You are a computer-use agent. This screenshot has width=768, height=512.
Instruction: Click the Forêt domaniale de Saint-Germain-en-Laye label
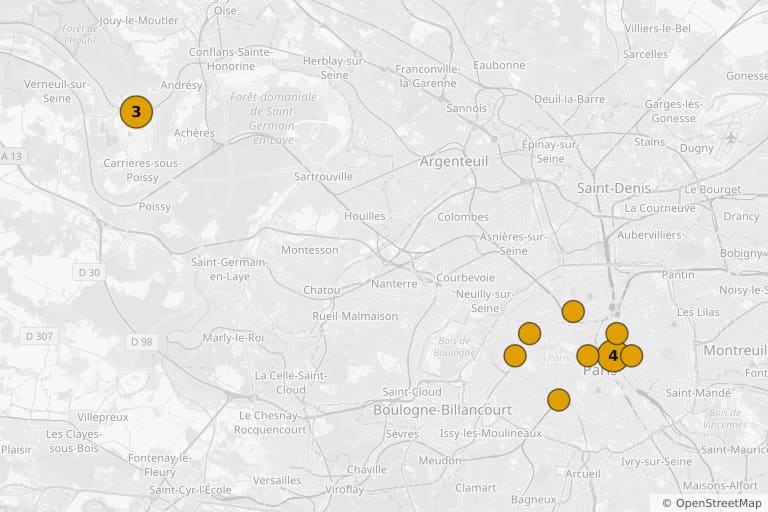(x=273, y=118)
